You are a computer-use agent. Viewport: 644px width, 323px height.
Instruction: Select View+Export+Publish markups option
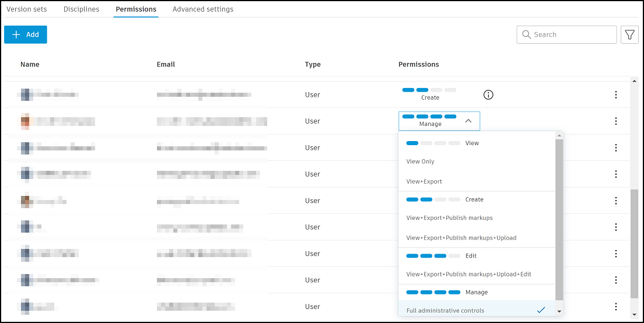449,218
